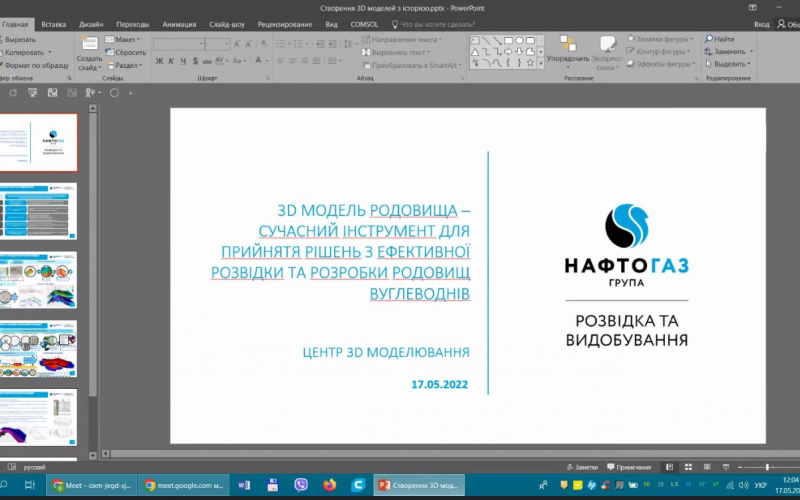Click font color A button

coord(259,61)
